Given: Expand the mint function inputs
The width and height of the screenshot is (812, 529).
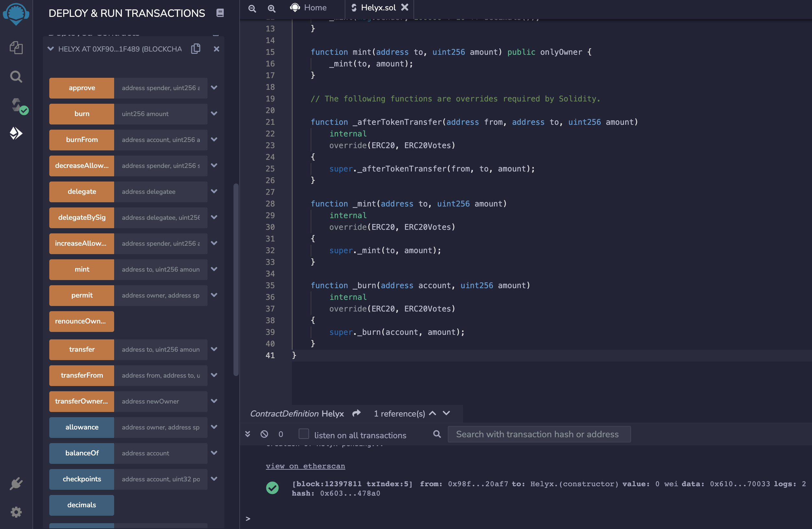Looking at the screenshot, I should (214, 269).
